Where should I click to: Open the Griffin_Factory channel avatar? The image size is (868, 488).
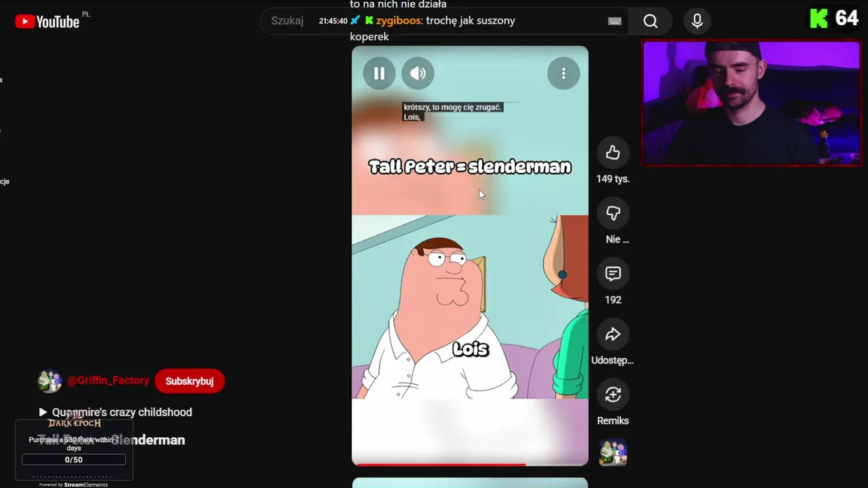point(50,381)
